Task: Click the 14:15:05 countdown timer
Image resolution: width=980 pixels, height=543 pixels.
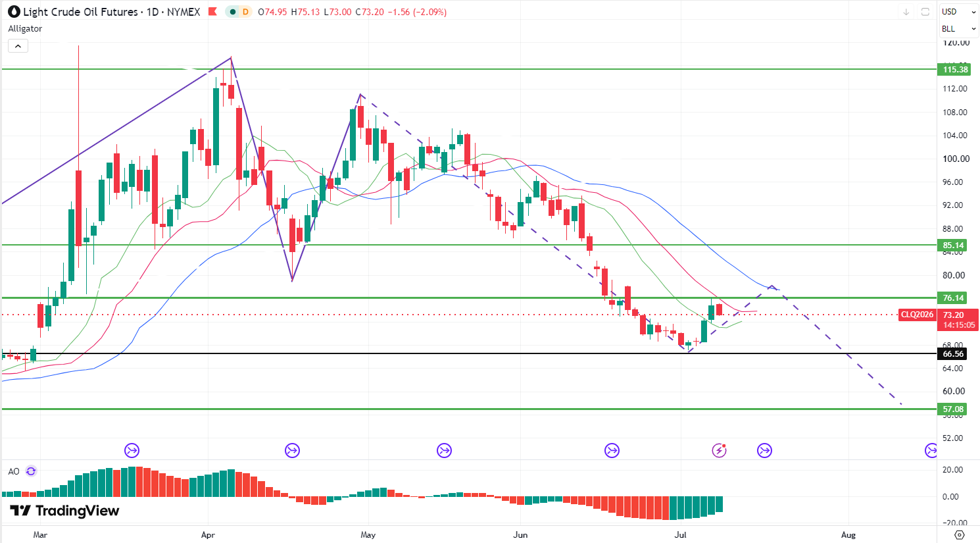Action: click(x=959, y=325)
